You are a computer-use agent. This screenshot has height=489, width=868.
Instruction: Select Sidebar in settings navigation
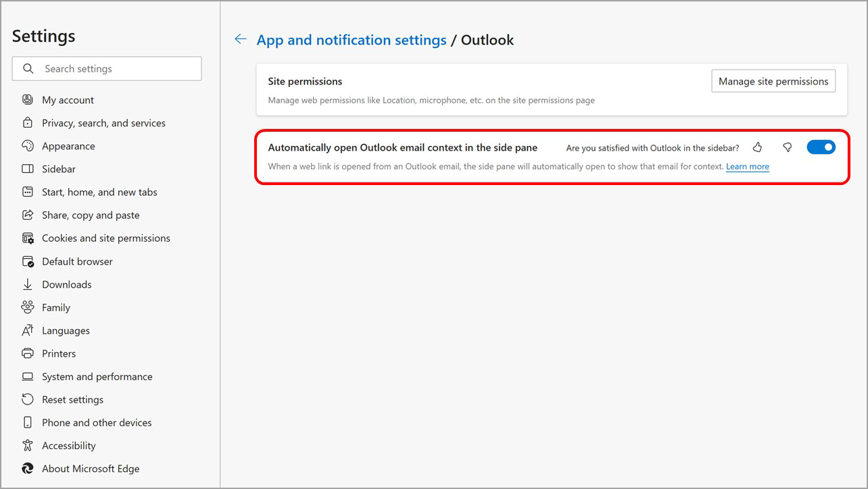point(59,169)
